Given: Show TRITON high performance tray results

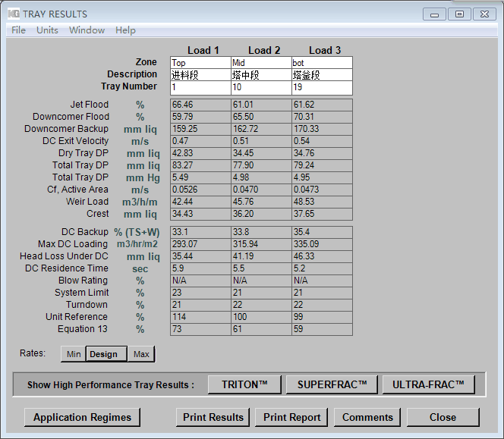Looking at the screenshot, I should tap(244, 384).
